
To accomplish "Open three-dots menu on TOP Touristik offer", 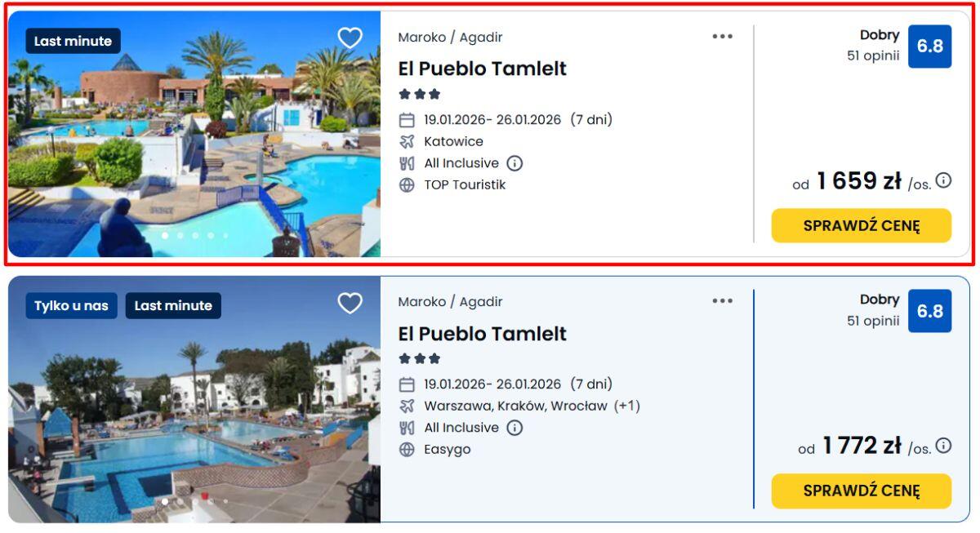I will pos(722,37).
